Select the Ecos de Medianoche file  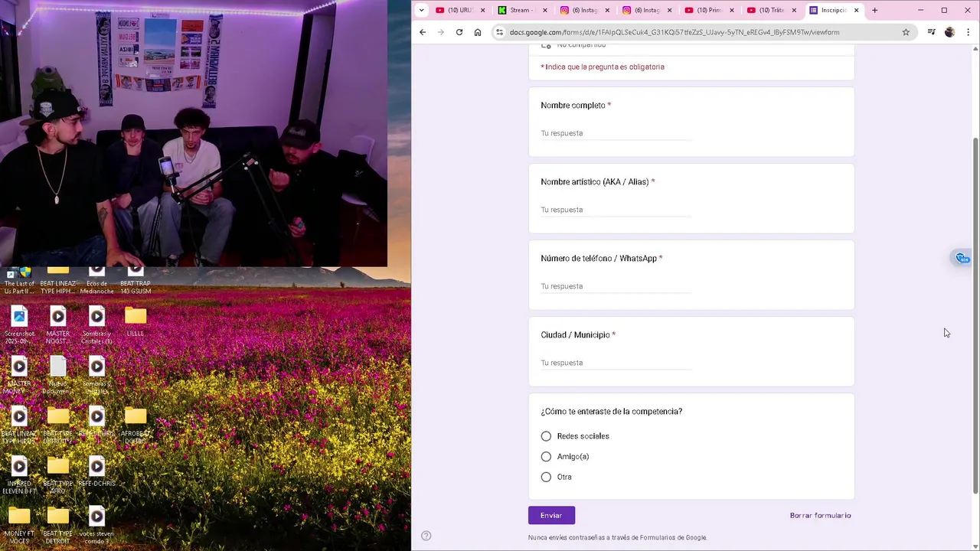(x=96, y=281)
